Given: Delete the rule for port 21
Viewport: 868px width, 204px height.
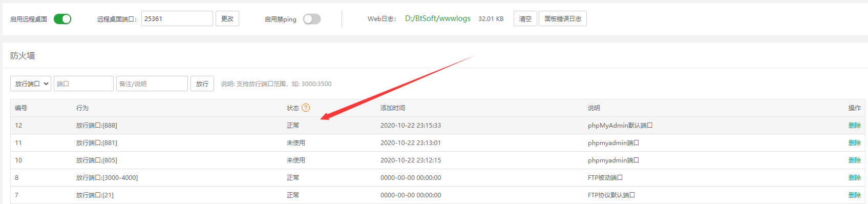Looking at the screenshot, I should [854, 195].
